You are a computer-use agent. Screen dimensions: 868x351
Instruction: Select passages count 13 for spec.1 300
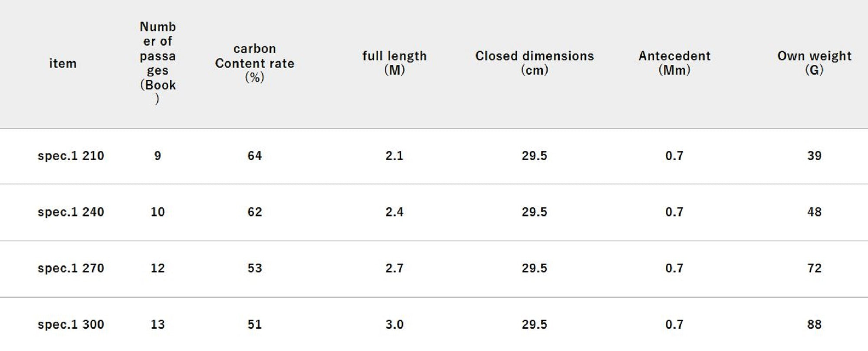[x=158, y=325]
